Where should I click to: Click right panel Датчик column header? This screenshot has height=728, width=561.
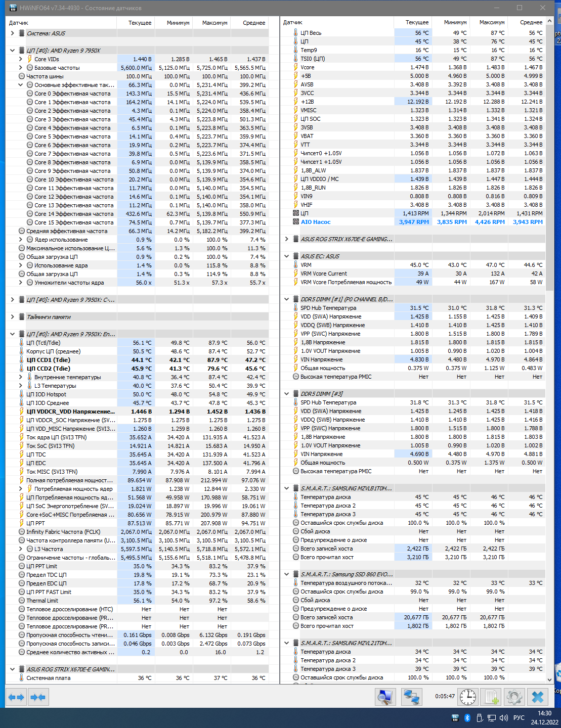337,23
